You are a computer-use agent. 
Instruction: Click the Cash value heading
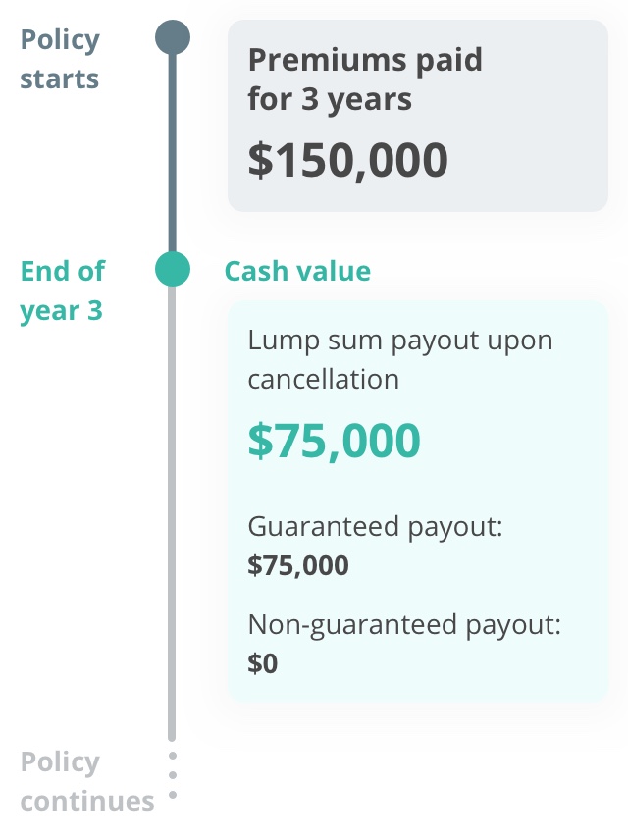(297, 271)
